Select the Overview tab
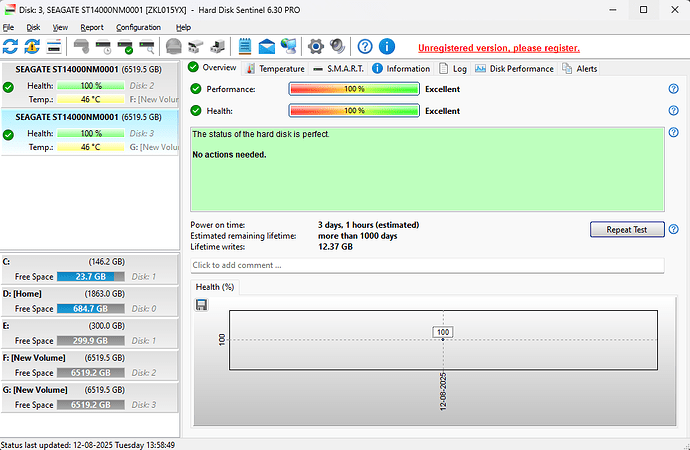The image size is (690, 450). [x=213, y=67]
